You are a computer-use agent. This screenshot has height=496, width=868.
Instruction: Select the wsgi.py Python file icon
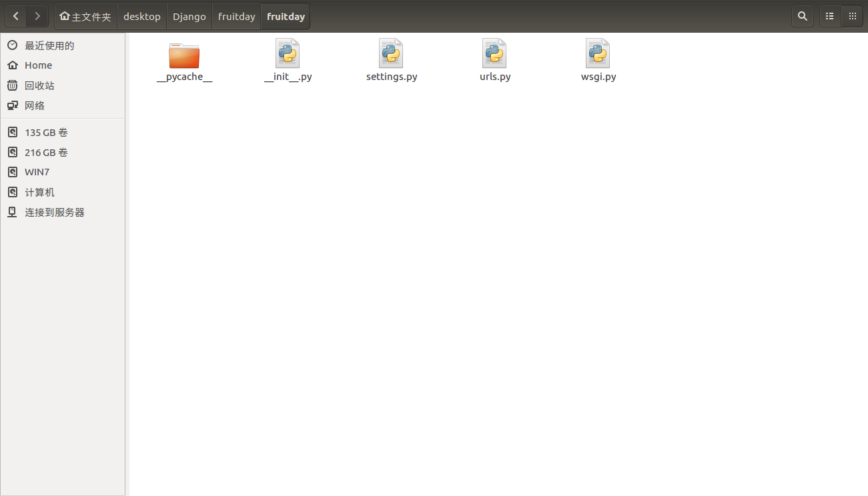[598, 53]
